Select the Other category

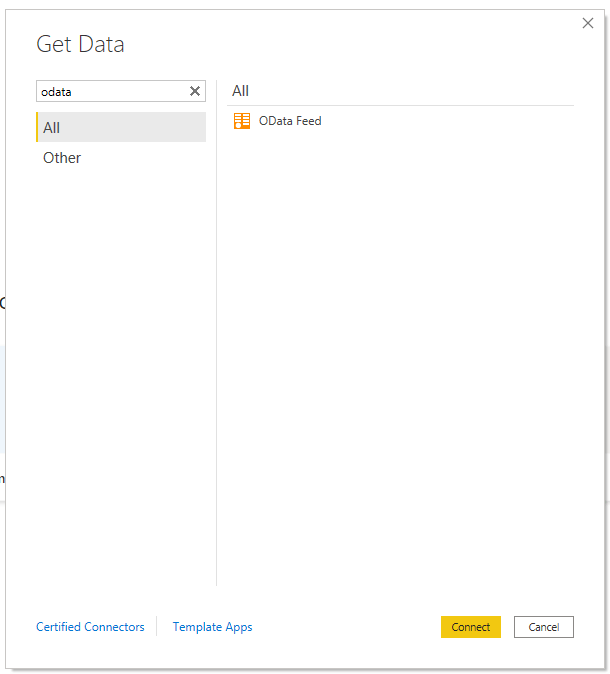121,158
